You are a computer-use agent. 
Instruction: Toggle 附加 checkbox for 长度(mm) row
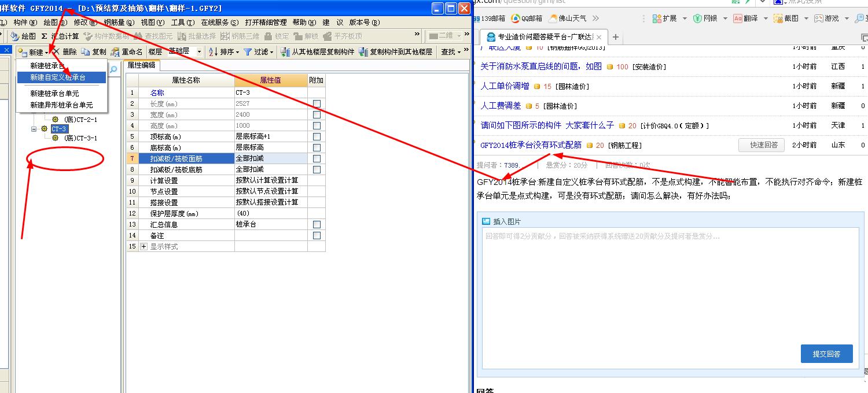pyautogui.click(x=317, y=104)
